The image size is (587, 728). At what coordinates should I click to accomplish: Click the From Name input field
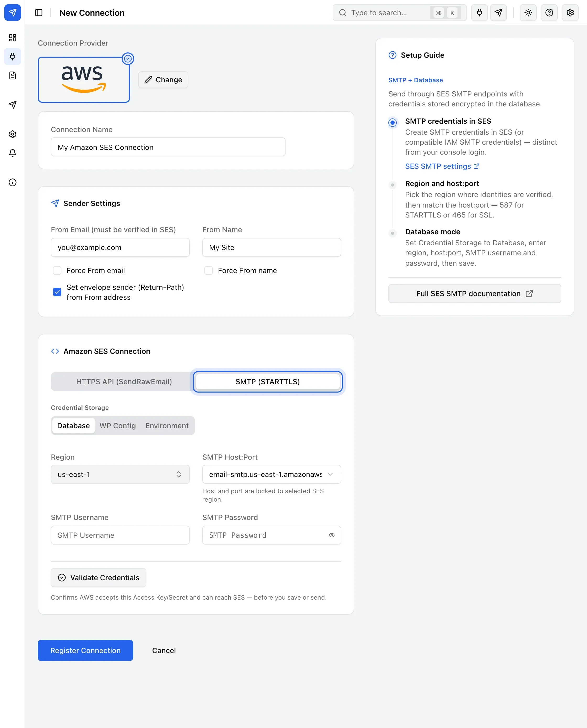pos(271,247)
